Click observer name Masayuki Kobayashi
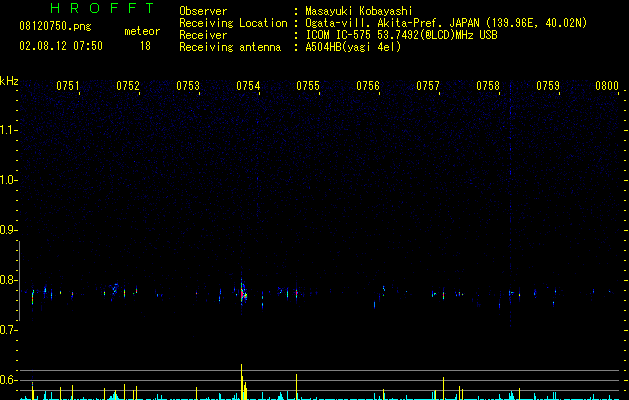Viewport: 629px width, 400px height. tap(359, 11)
